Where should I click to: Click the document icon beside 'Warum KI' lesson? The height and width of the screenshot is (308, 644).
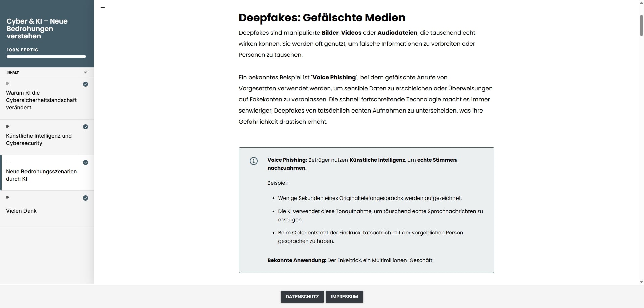8,84
